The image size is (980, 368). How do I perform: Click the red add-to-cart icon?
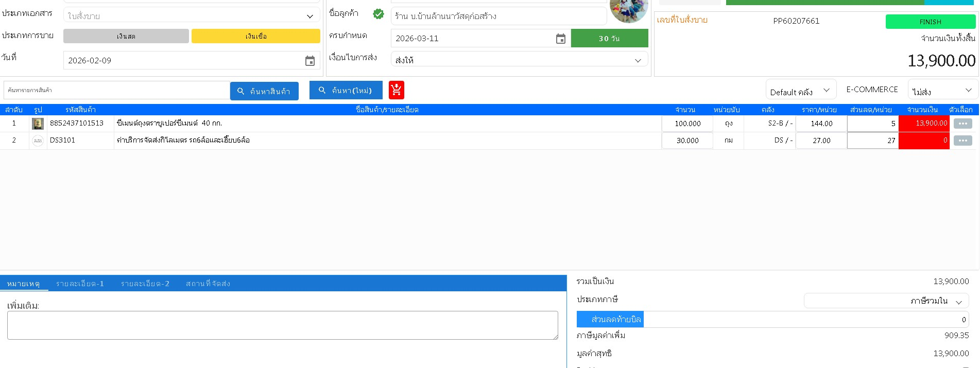396,90
